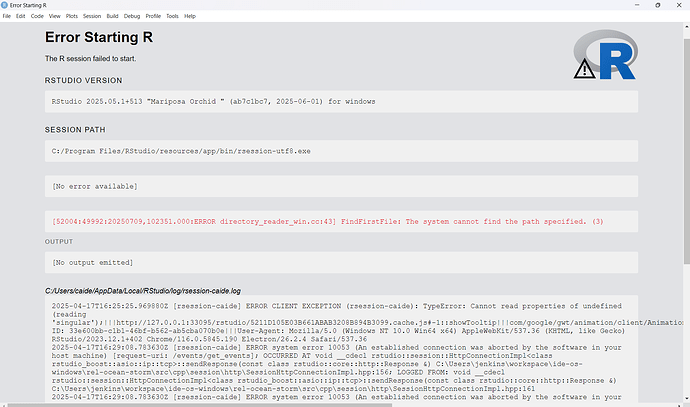Image resolution: width=690 pixels, height=407 pixels.
Task: Click the '[No error available]' text
Action: click(x=95, y=187)
